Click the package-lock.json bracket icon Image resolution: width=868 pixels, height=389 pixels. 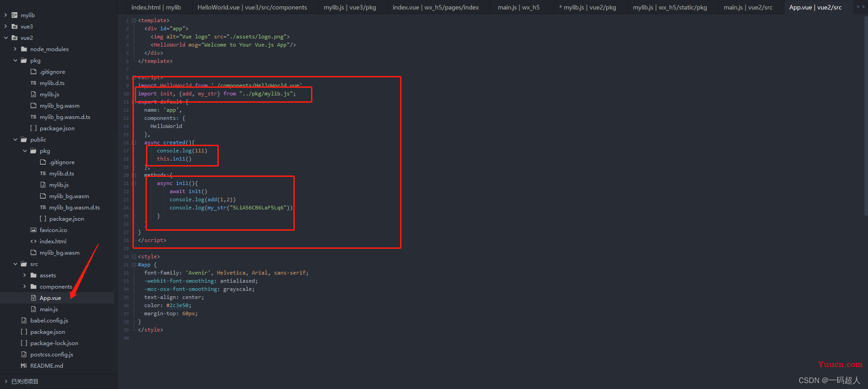[24, 343]
